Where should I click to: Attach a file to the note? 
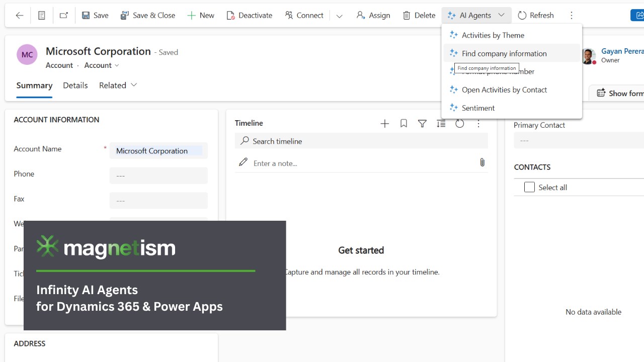point(482,162)
